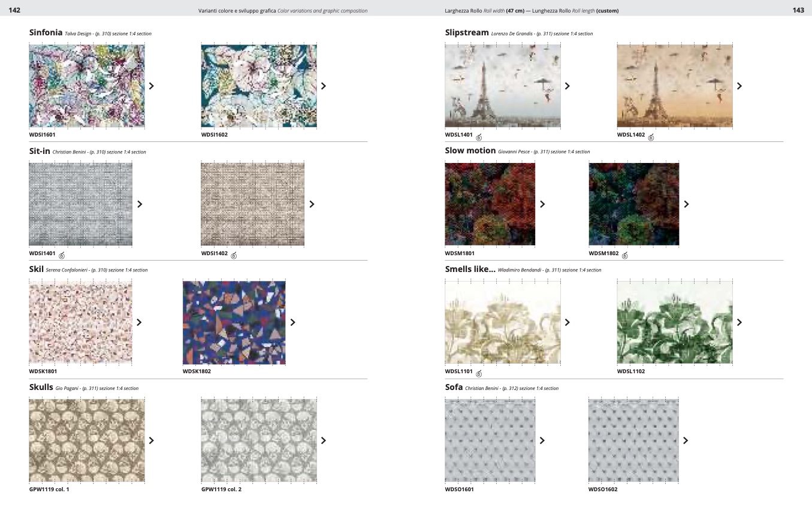Click the arrow beside the blue terrazzo WDSK1802 swatch

point(292,322)
